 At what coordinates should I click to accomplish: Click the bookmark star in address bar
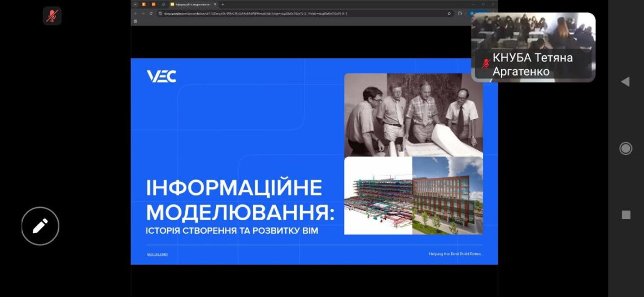449,13
